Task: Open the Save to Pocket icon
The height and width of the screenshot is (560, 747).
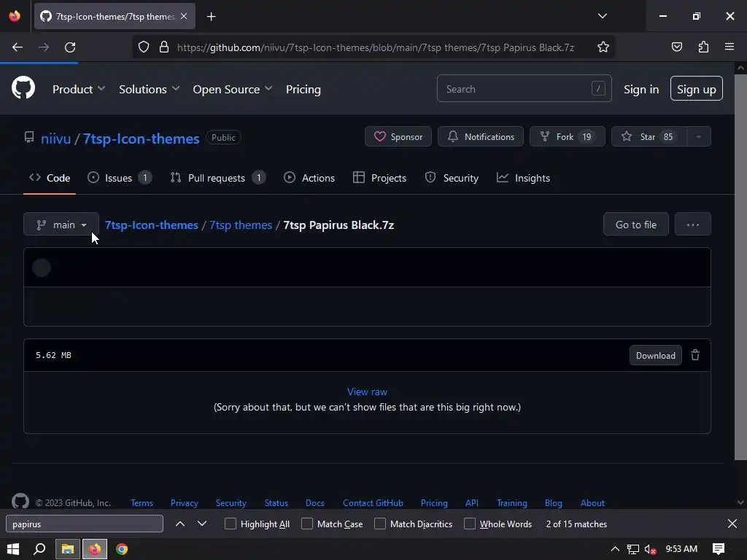Action: pyautogui.click(x=676, y=47)
